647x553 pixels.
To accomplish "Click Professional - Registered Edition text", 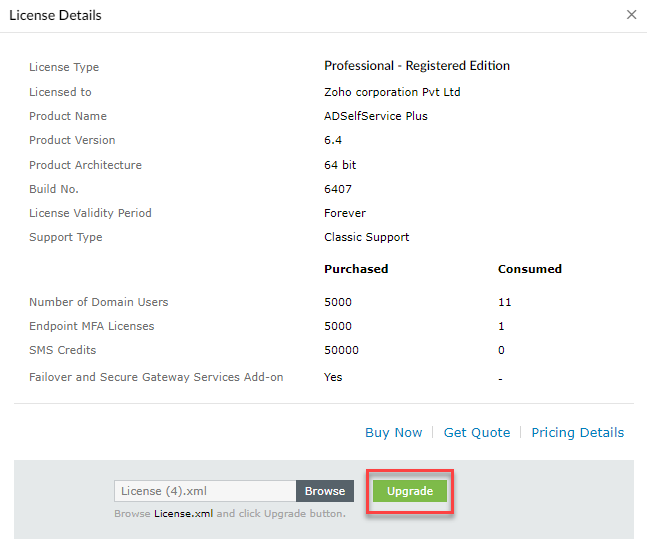I will coord(417,66).
